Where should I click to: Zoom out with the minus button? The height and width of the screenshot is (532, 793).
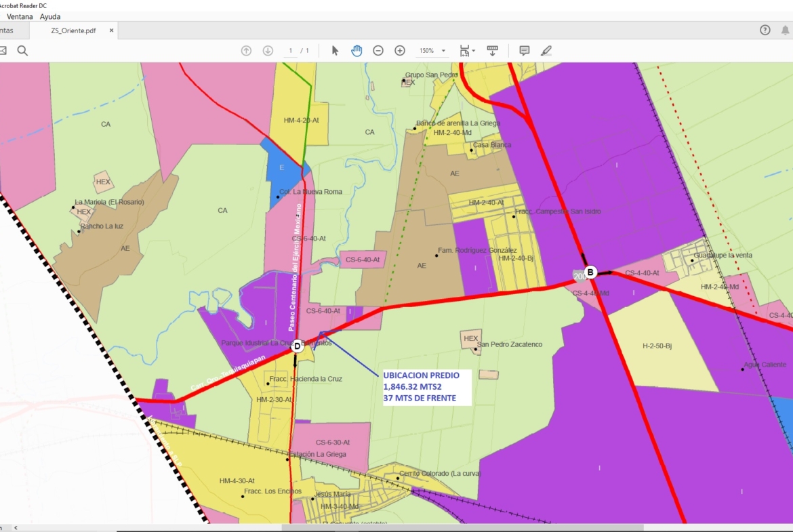click(378, 51)
